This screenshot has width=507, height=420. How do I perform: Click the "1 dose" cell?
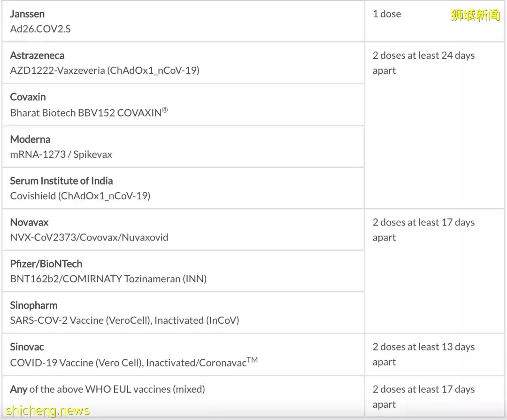tap(387, 14)
